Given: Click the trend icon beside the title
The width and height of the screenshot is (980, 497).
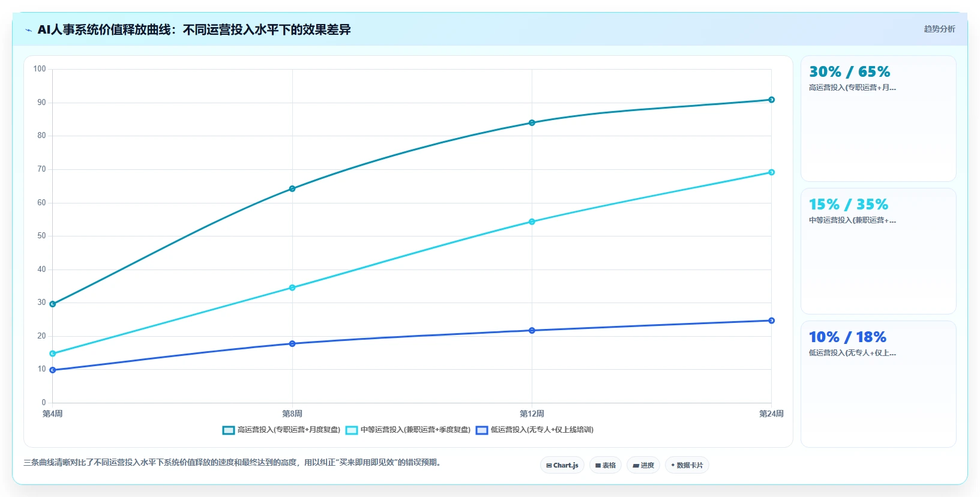Looking at the screenshot, I should 28,30.
